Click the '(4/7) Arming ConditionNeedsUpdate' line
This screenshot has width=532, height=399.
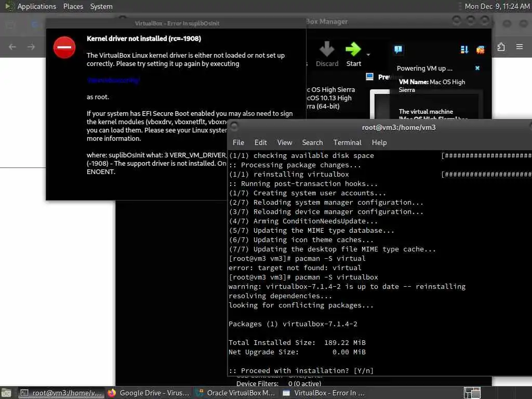[x=303, y=221]
